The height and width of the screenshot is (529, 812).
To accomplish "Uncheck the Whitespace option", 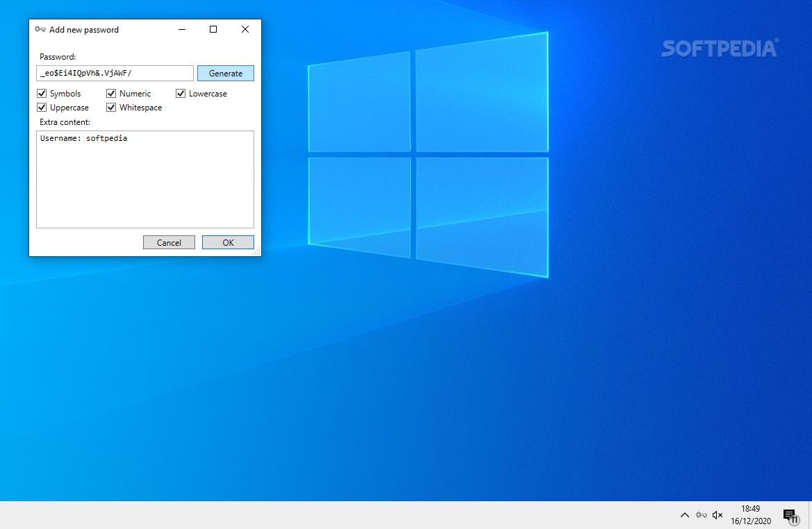I will pos(111,108).
